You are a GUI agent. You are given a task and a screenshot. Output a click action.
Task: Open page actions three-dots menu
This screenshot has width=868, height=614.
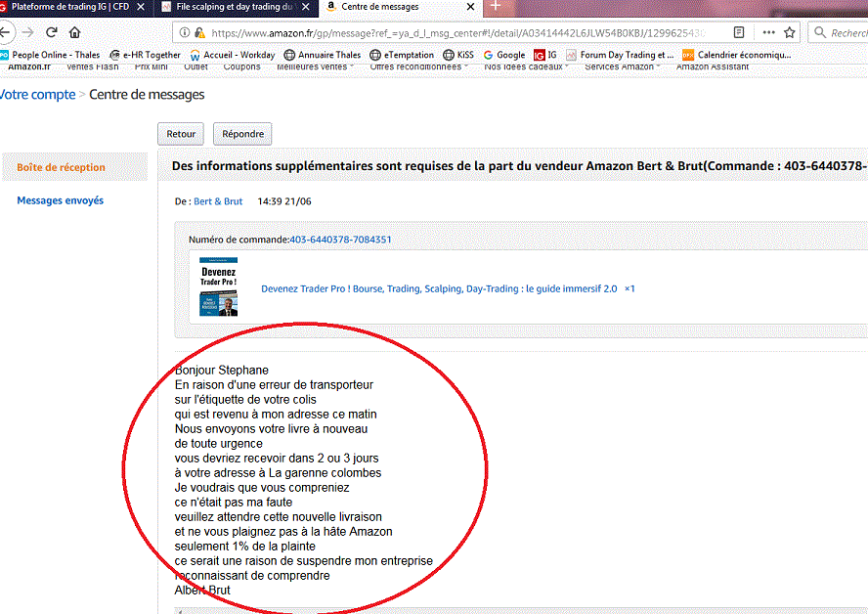pyautogui.click(x=768, y=32)
